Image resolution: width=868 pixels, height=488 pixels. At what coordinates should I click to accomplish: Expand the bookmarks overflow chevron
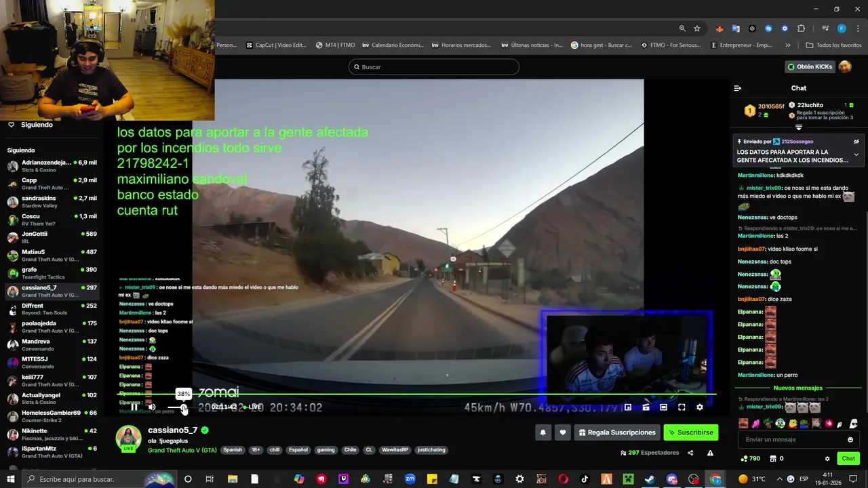(x=787, y=45)
